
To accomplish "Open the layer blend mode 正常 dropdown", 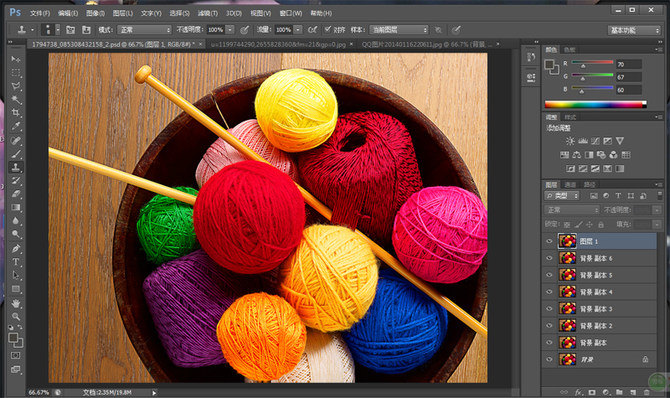I will tap(572, 210).
